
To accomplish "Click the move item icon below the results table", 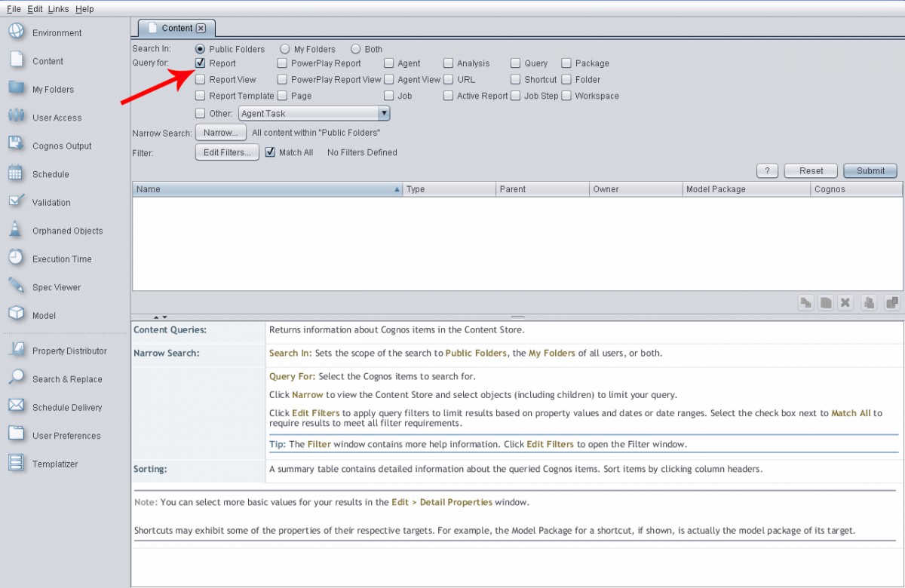I will coord(806,302).
